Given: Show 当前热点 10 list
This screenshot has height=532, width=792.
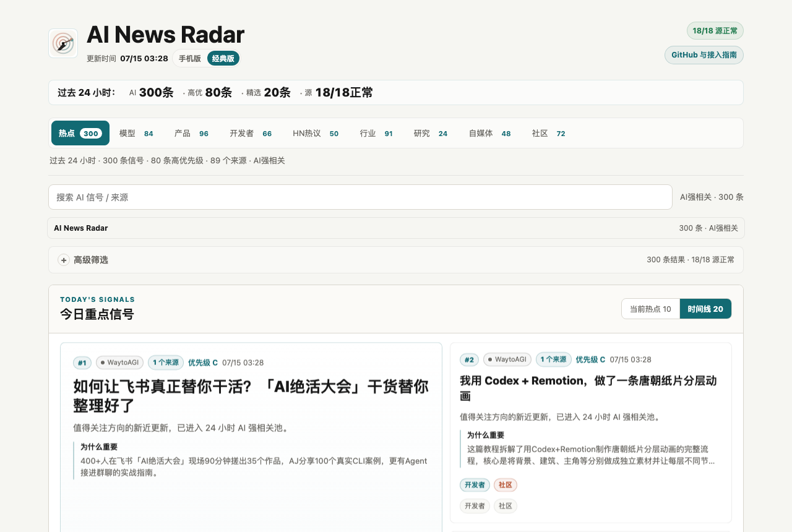Looking at the screenshot, I should [650, 309].
